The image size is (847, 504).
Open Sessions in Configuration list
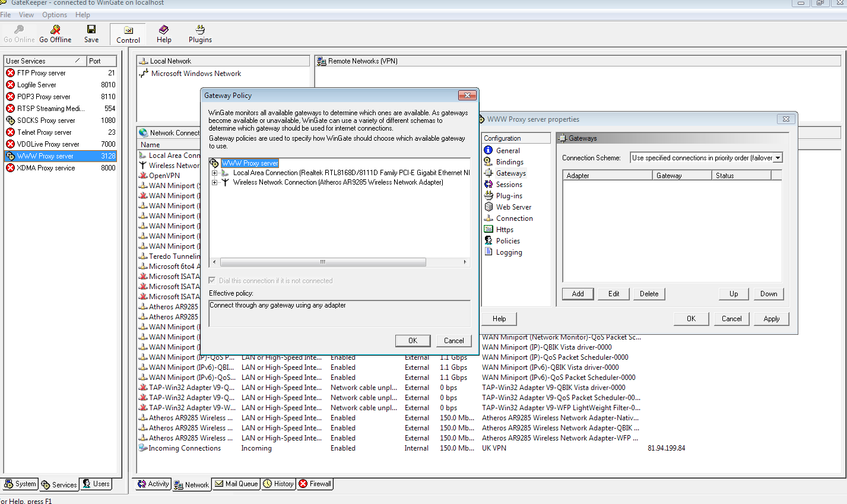509,185
